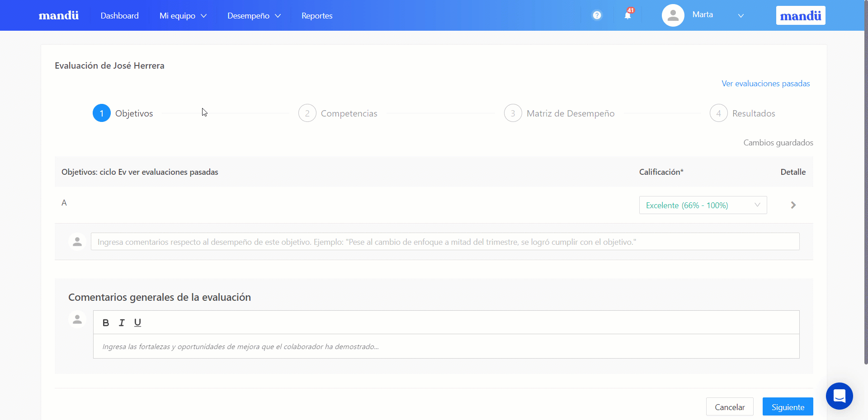Open the chat support bubble
The height and width of the screenshot is (420, 868).
[839, 396]
